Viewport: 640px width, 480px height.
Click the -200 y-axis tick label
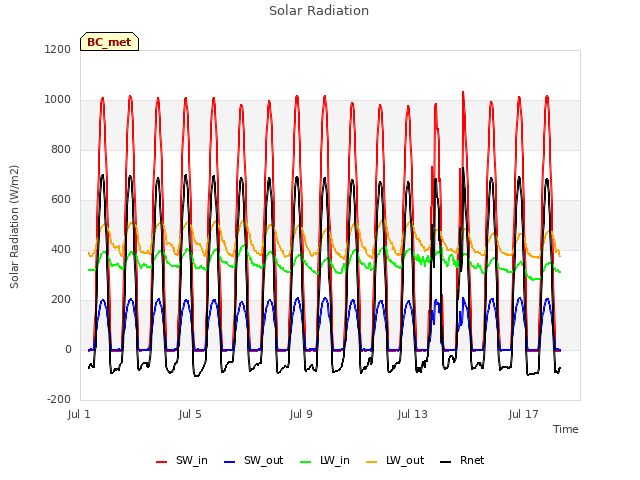tap(59, 399)
